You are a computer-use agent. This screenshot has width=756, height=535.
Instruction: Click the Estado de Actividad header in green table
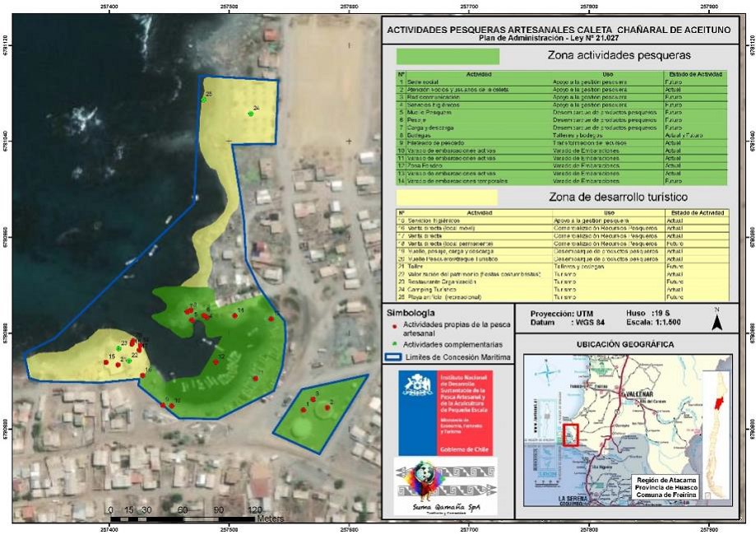click(x=695, y=74)
